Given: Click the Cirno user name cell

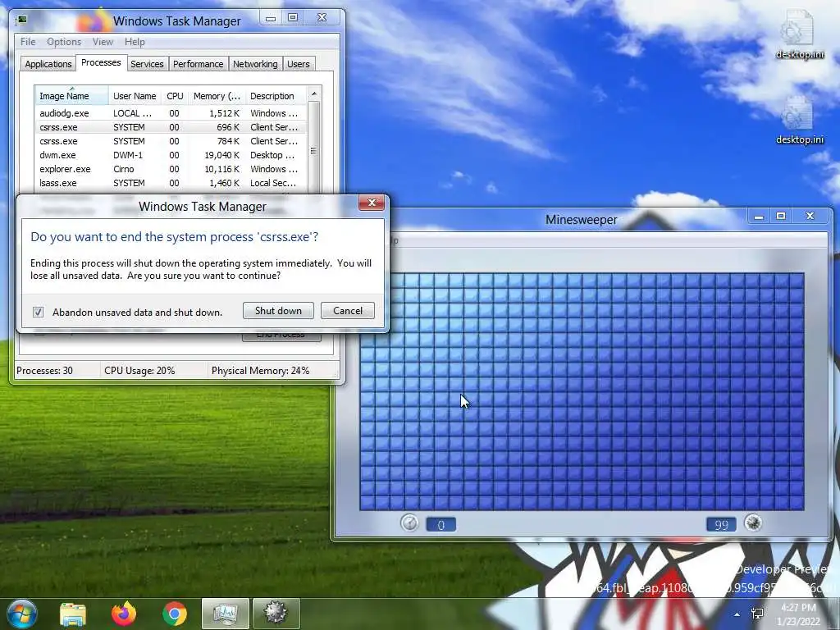Looking at the screenshot, I should (x=124, y=169).
